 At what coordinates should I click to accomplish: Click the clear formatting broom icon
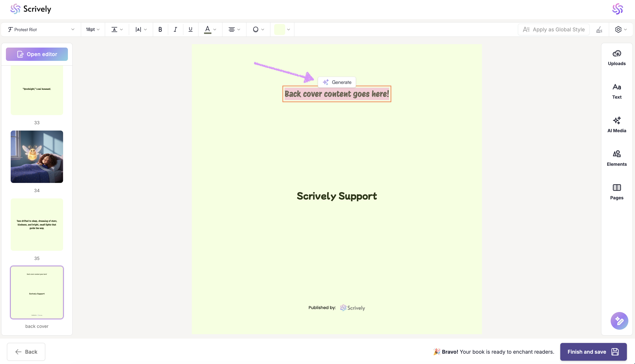coord(599,30)
